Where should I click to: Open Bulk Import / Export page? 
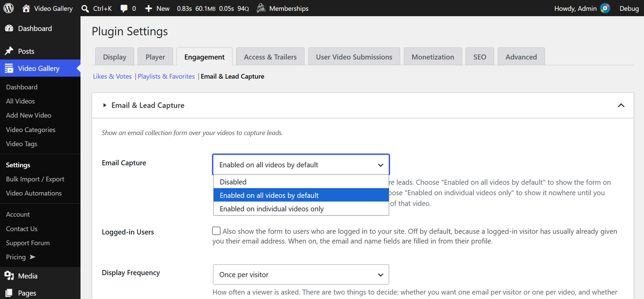coord(35,179)
